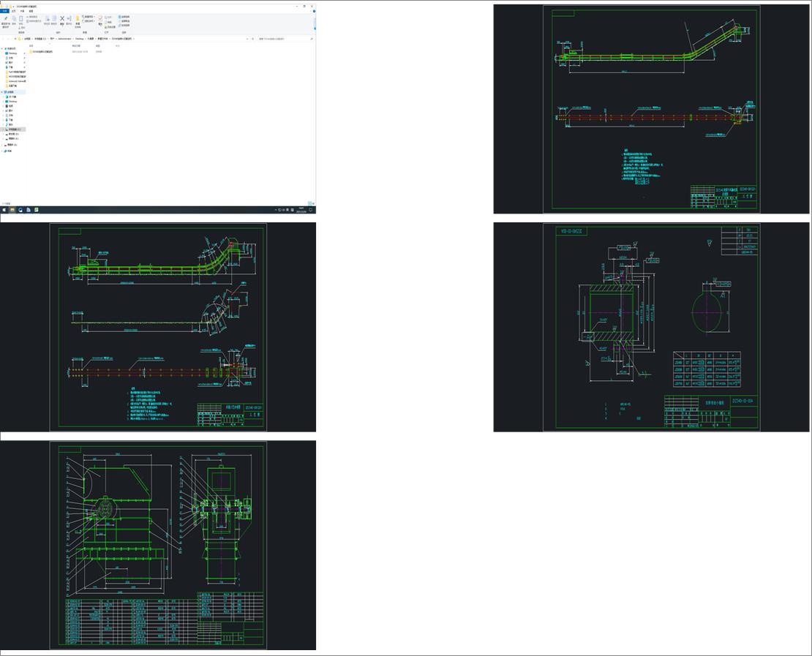The width and height of the screenshot is (812, 656).
Task: Collapse the This PC tree node
Action: click(2, 92)
